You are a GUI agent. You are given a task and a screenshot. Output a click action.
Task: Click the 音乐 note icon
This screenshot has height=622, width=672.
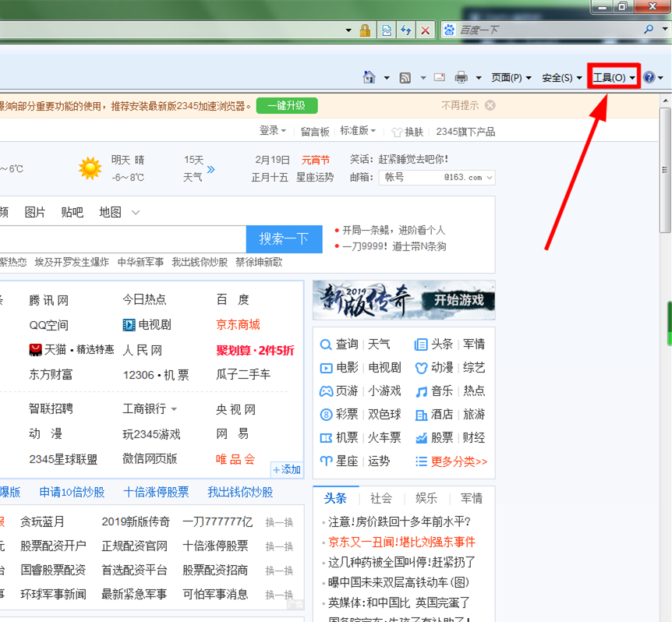pos(421,391)
